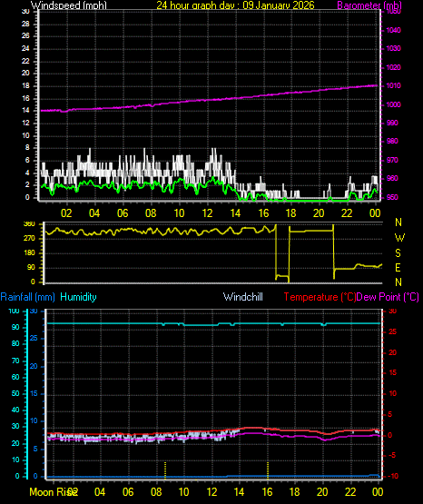The width and height of the screenshot is (423, 504).
Task: Click hour label 22 under the bottom temperature graph
Action: coord(350,492)
